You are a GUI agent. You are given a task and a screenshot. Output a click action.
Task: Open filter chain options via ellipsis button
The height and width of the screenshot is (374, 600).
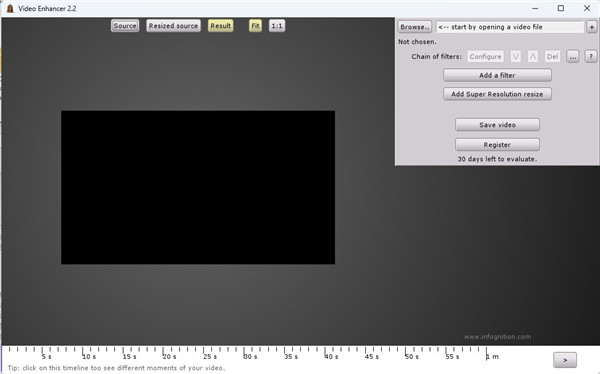pyautogui.click(x=572, y=57)
